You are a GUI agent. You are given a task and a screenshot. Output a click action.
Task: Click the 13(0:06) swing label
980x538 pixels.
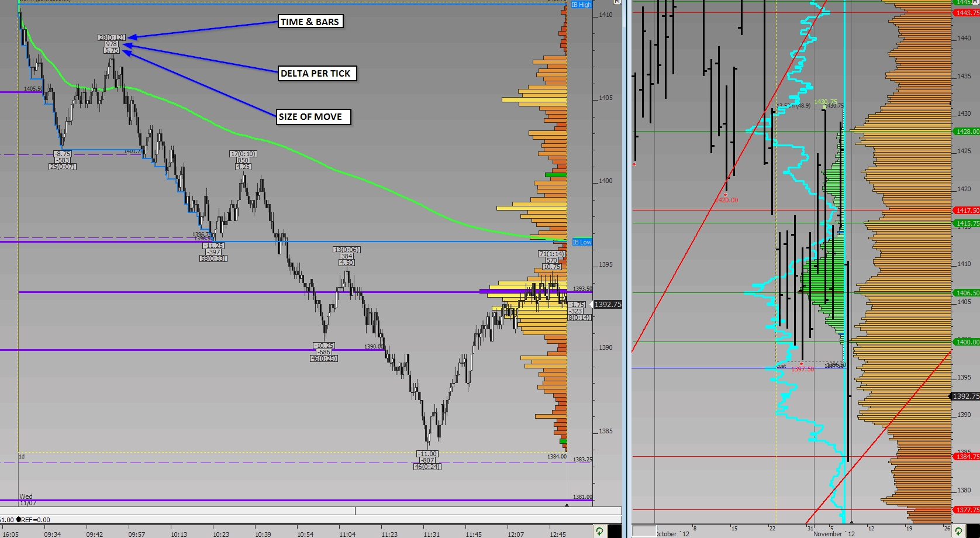click(x=347, y=250)
